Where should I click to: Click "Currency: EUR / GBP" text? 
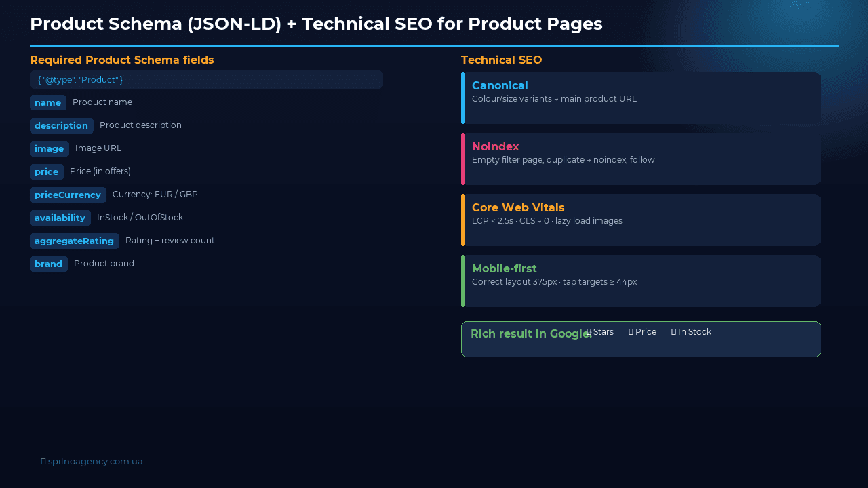(155, 195)
